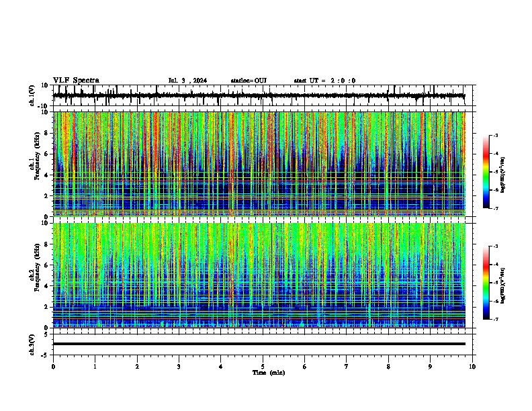Screen dimensions: 532x411
Task: Click the "3" tick on the time axis
Action: coord(179,367)
